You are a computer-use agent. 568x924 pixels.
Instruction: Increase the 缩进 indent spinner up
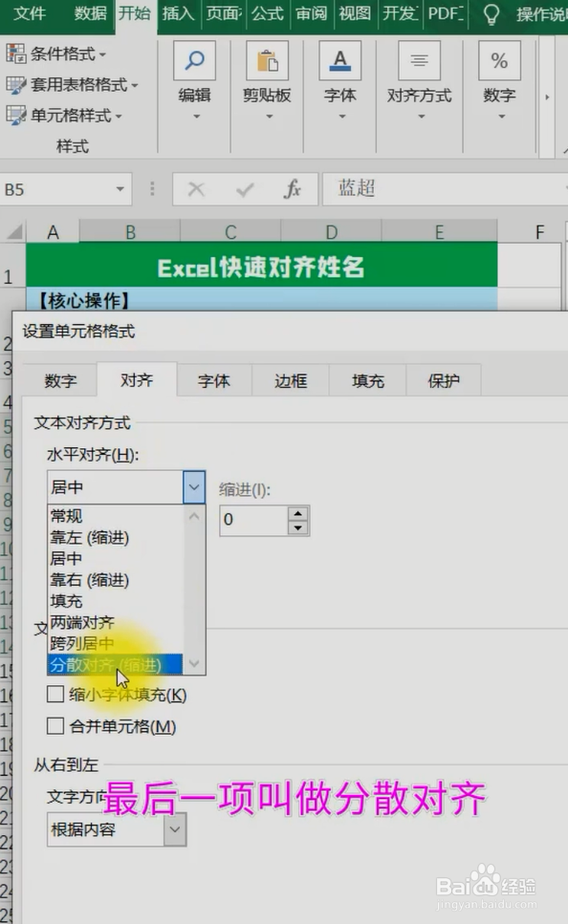click(x=297, y=513)
